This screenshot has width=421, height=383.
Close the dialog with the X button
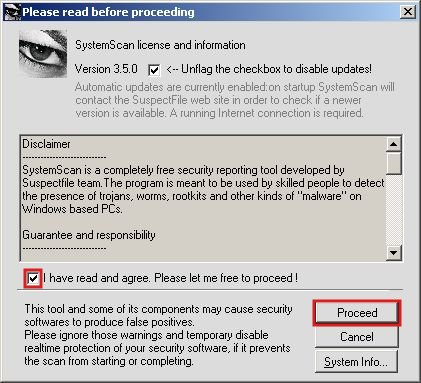[407, 12]
